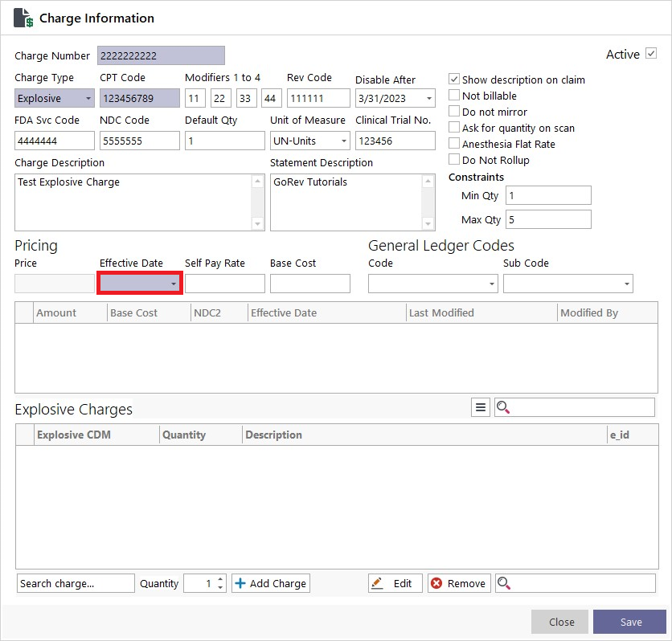Click the CPT Code field
Image resolution: width=672 pixels, height=641 pixels.
pos(140,98)
